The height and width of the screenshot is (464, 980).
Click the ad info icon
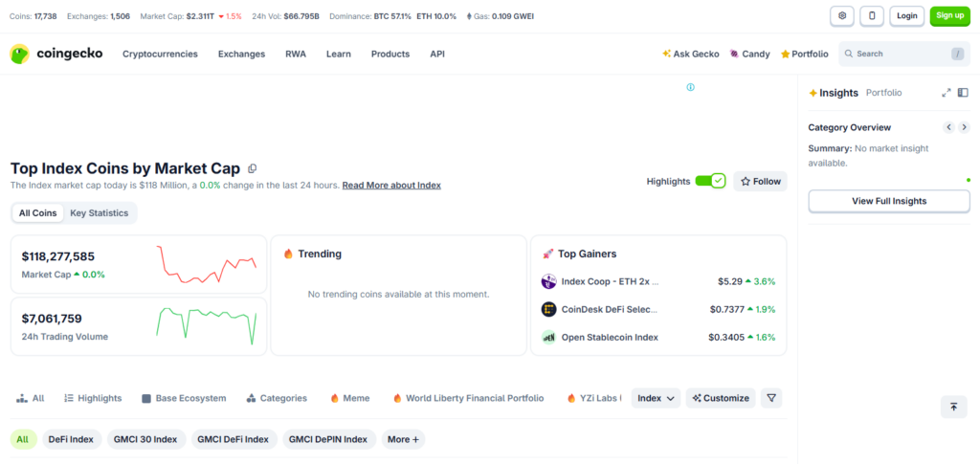691,87
